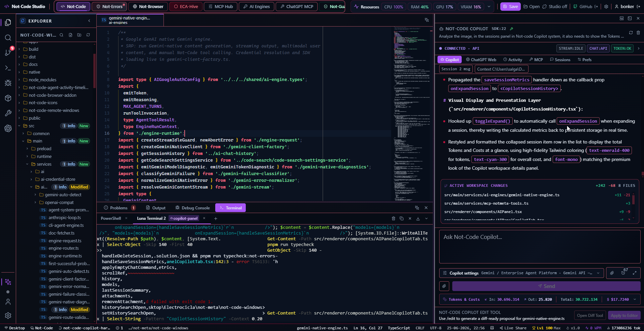
Task: Switch to the Problems panel tab
Action: pyautogui.click(x=120, y=208)
